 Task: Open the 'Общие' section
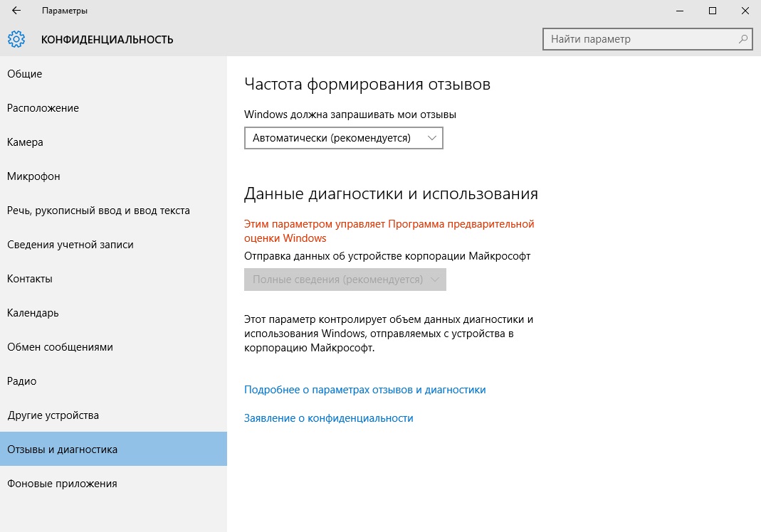114,74
